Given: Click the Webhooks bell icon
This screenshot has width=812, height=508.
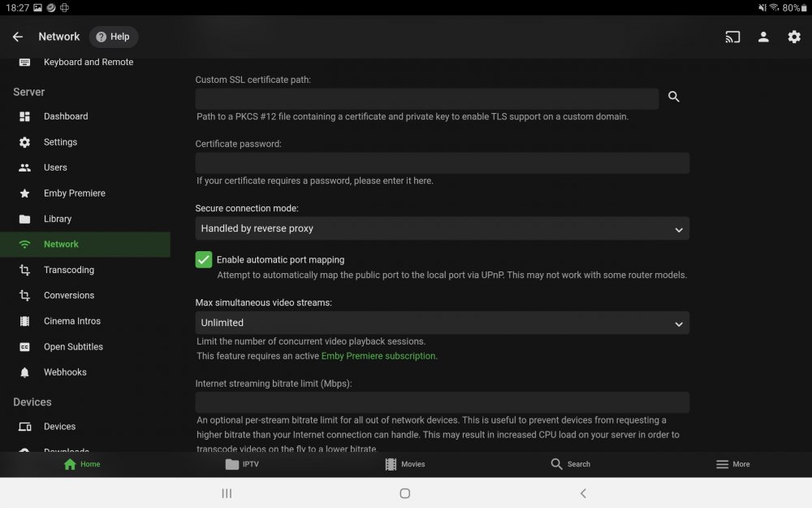Looking at the screenshot, I should coord(24,372).
